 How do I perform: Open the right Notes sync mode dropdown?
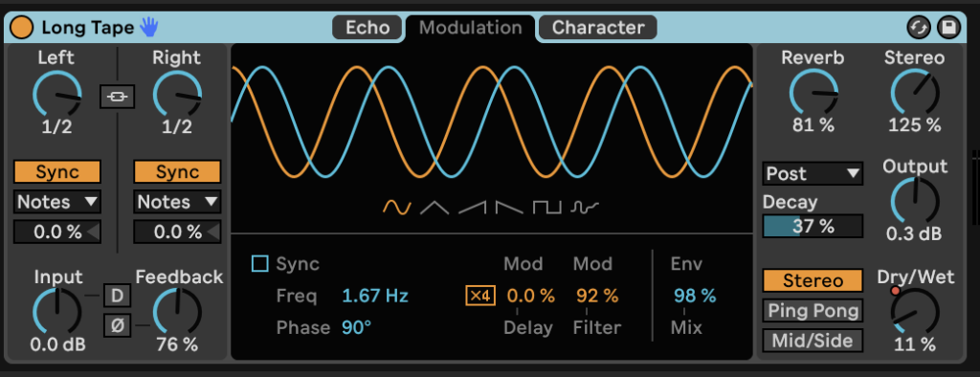[x=177, y=202]
